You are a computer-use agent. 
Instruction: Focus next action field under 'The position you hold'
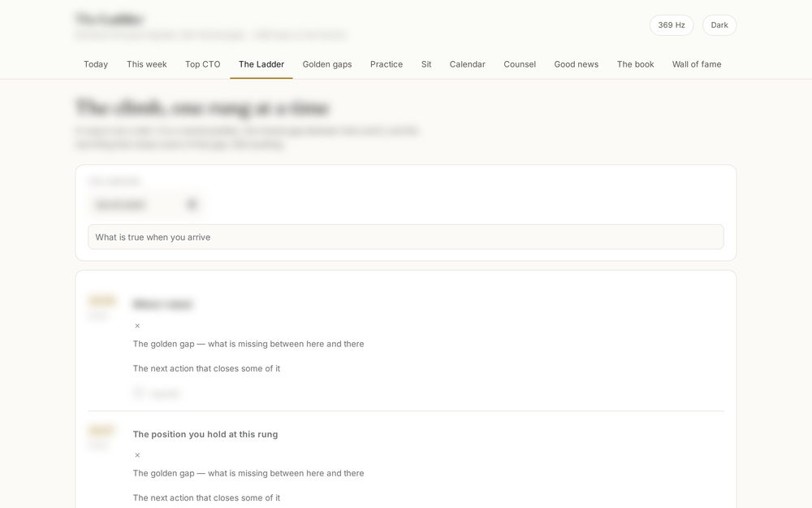click(428, 498)
